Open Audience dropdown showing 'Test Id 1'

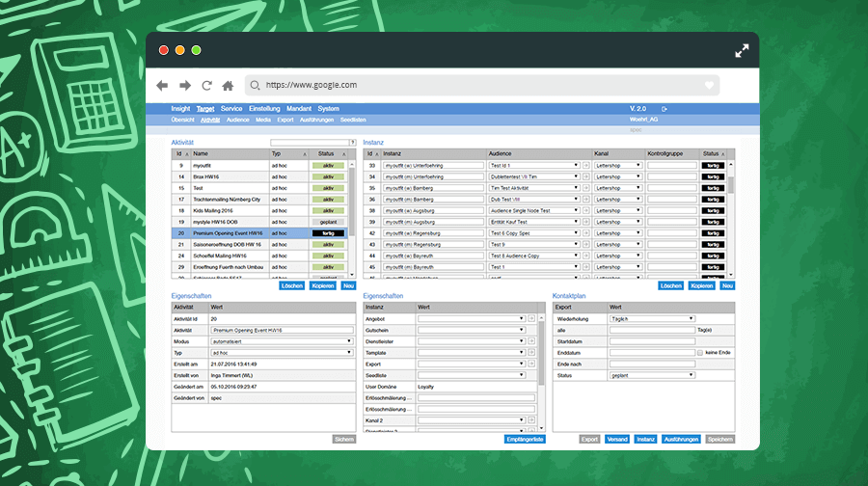tap(534, 166)
